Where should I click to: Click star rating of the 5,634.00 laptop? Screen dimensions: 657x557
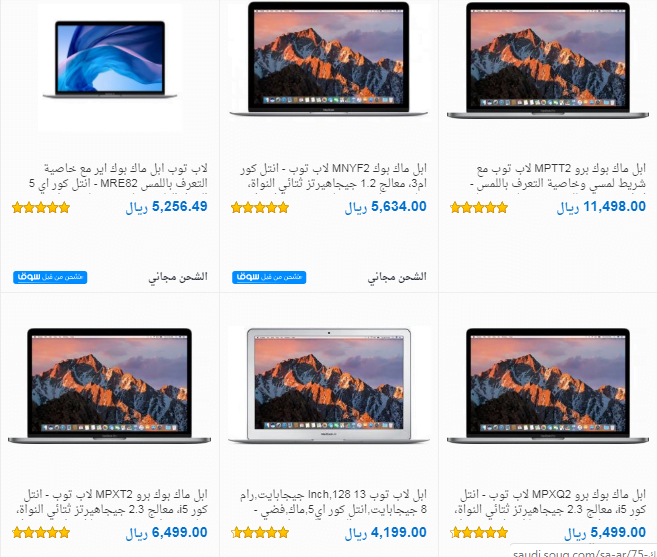pos(260,207)
